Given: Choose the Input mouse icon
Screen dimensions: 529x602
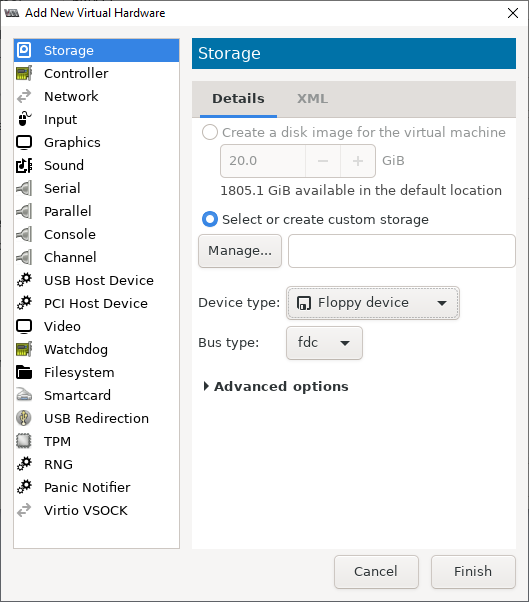Looking at the screenshot, I should coord(24,119).
